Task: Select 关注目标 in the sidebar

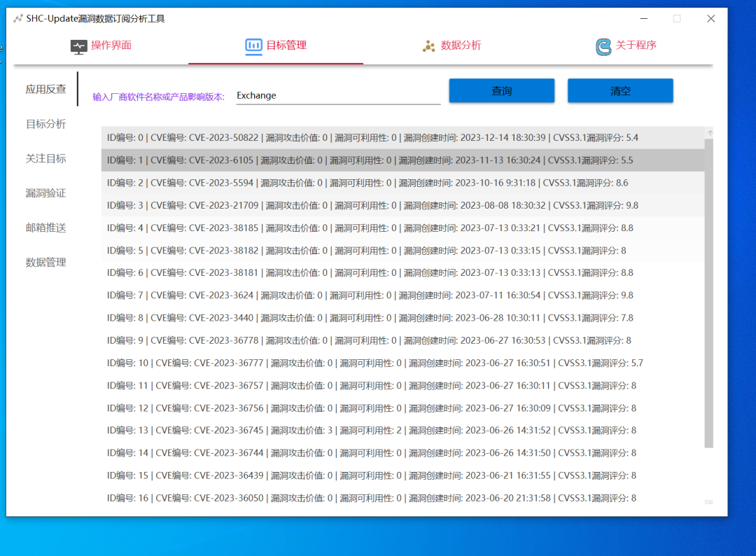Action: pyautogui.click(x=45, y=159)
